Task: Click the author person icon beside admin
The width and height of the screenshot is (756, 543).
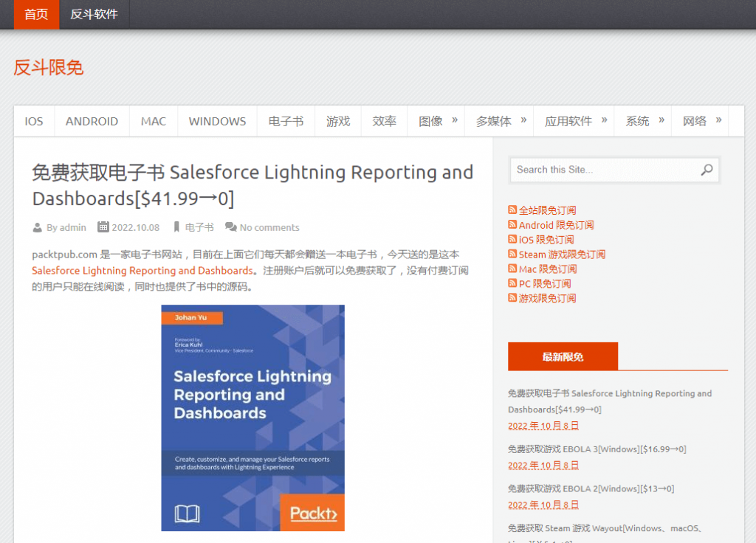Action: [37, 227]
